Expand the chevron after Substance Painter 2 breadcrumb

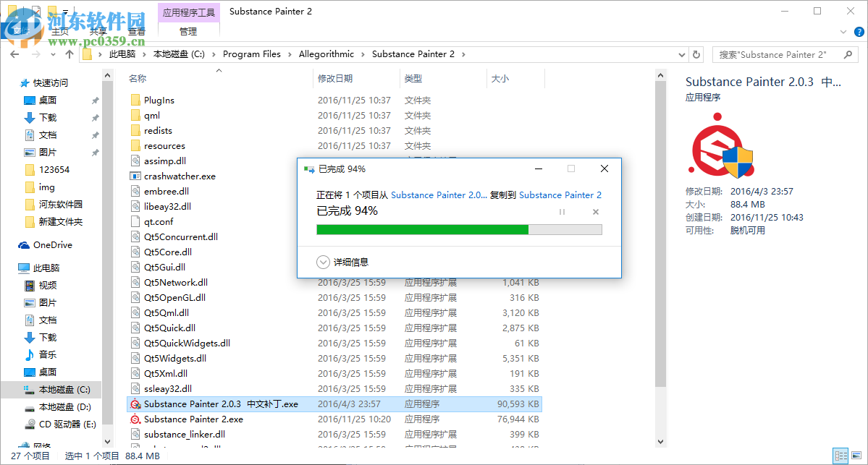pyautogui.click(x=463, y=54)
